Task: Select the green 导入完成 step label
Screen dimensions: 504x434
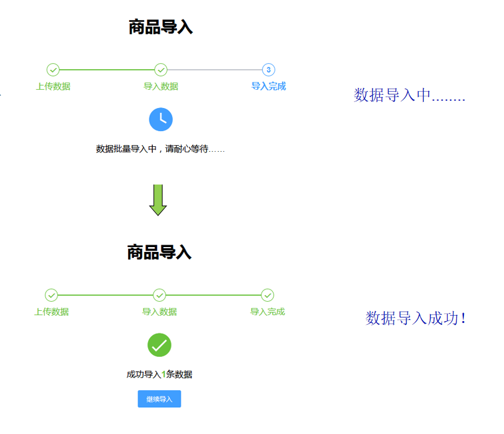Action: 267,312
